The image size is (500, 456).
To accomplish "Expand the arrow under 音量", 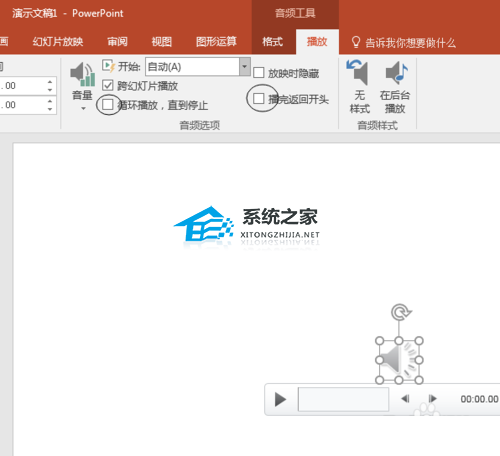I will tap(83, 108).
